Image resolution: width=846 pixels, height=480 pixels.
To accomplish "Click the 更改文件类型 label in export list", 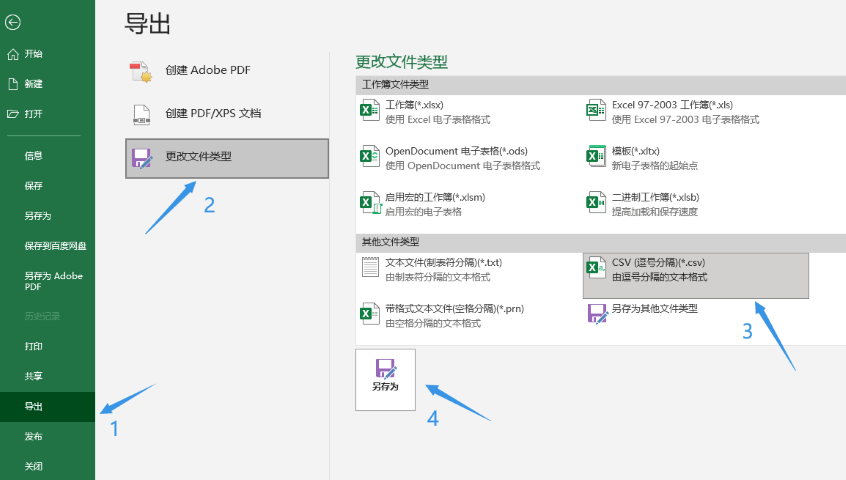I will click(x=198, y=156).
